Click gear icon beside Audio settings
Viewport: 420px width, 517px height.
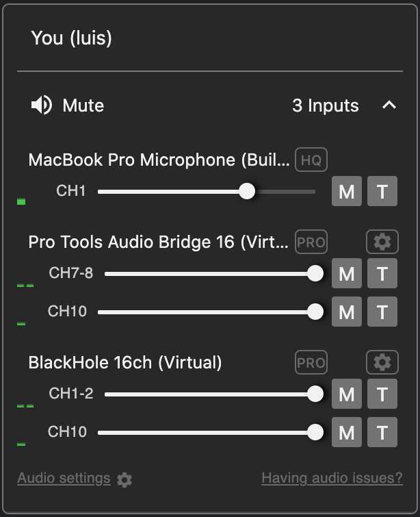pos(124,479)
